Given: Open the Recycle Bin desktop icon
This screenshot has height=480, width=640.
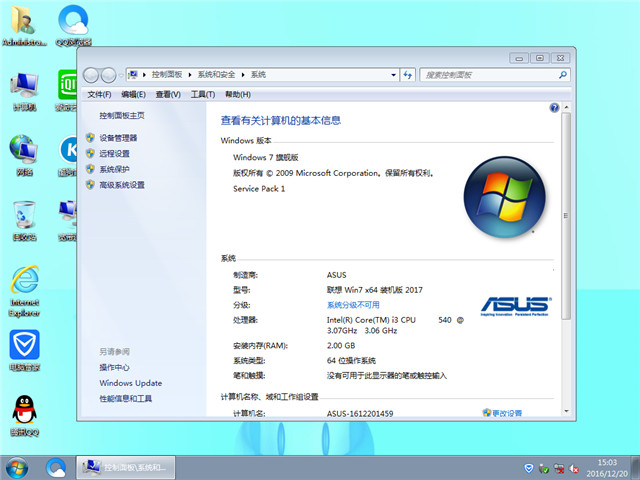Looking at the screenshot, I should click(x=24, y=220).
